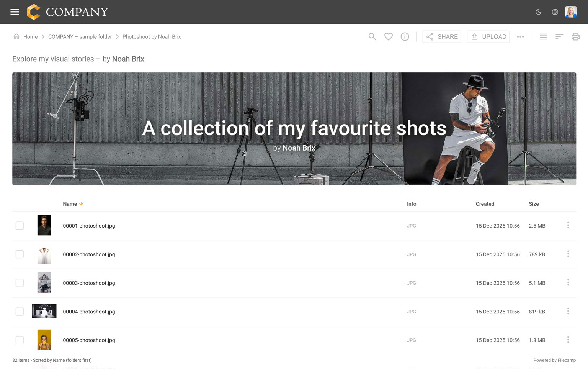The width and height of the screenshot is (588, 369).
Task: Open the folder info icon
Action: pos(405,37)
